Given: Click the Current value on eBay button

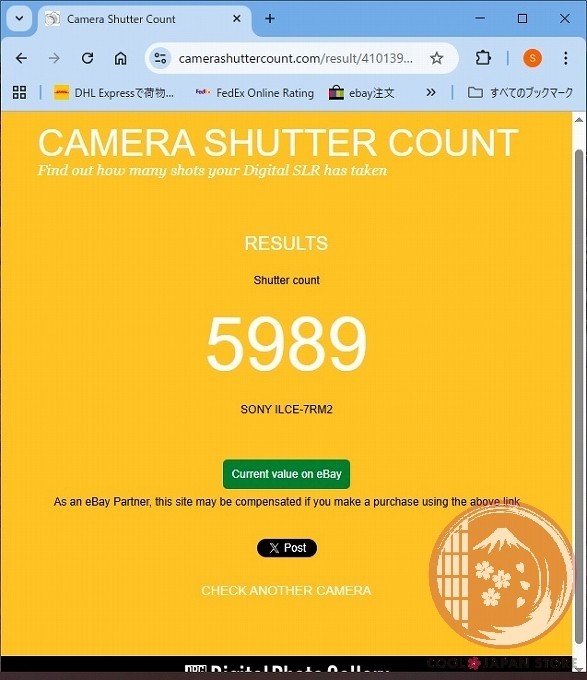Looking at the screenshot, I should click(x=286, y=474).
